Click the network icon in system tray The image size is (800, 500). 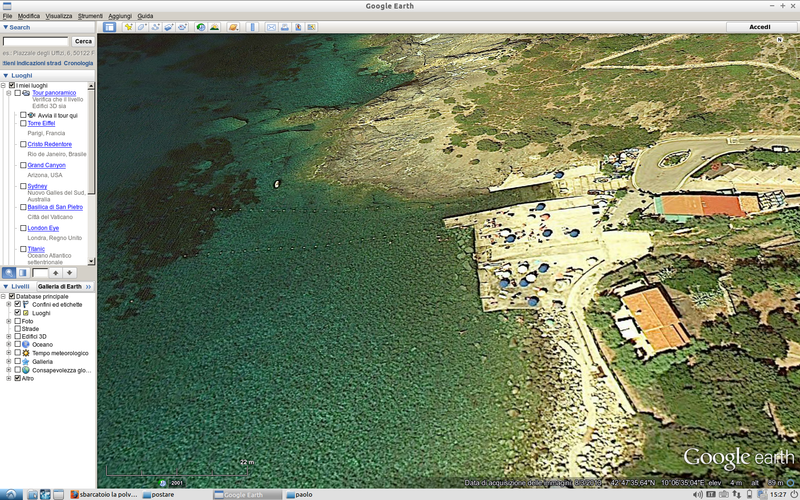736,494
